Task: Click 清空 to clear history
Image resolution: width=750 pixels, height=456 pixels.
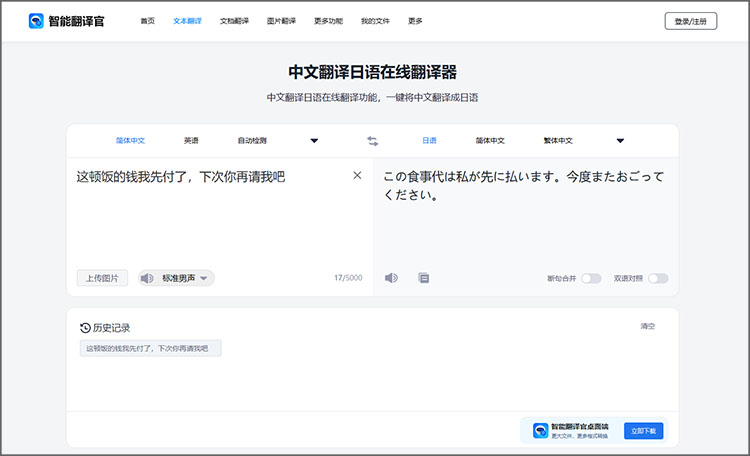Action: click(x=648, y=326)
